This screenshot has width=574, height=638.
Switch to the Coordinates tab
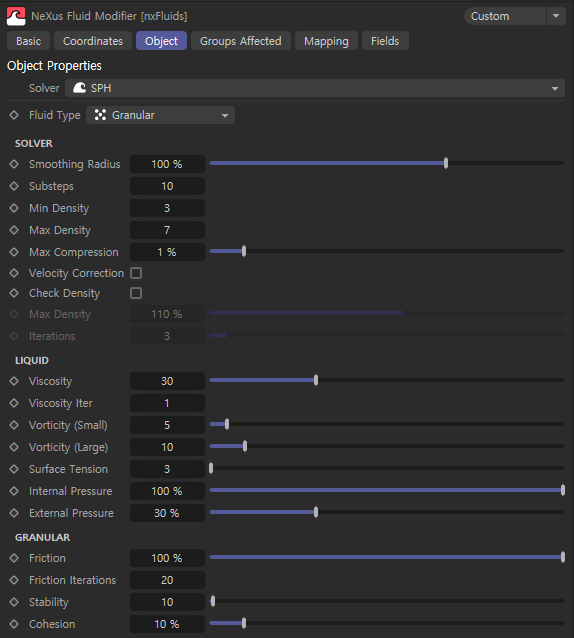93,41
